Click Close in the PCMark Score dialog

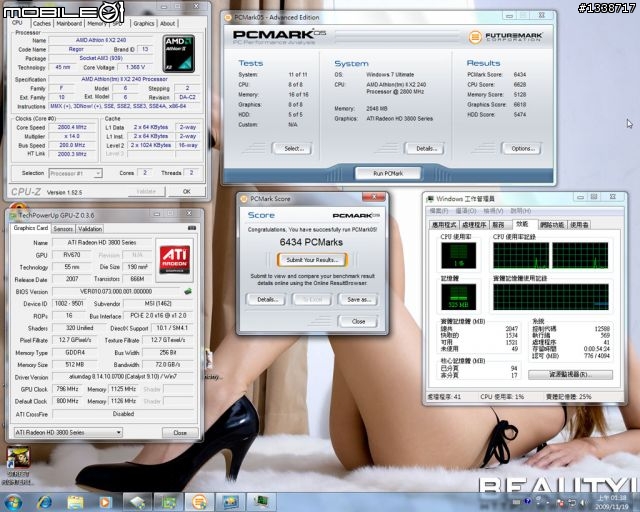[x=358, y=321]
